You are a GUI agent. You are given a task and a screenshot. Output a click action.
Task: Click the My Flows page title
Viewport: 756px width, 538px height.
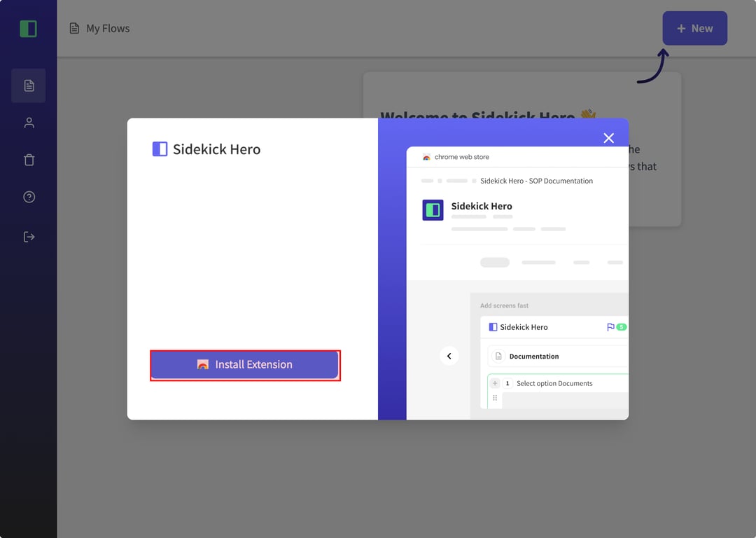point(108,29)
